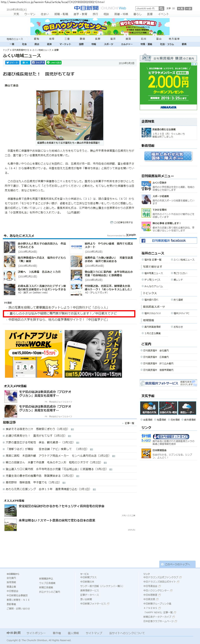
Task: Click 記事一覧 link beside 最新記事
Action: (x=129, y=423)
